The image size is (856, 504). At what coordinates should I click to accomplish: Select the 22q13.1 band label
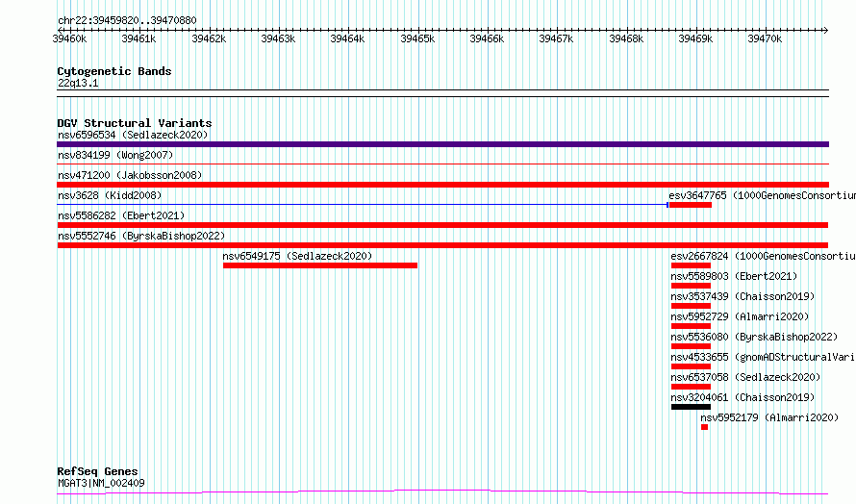(x=78, y=83)
